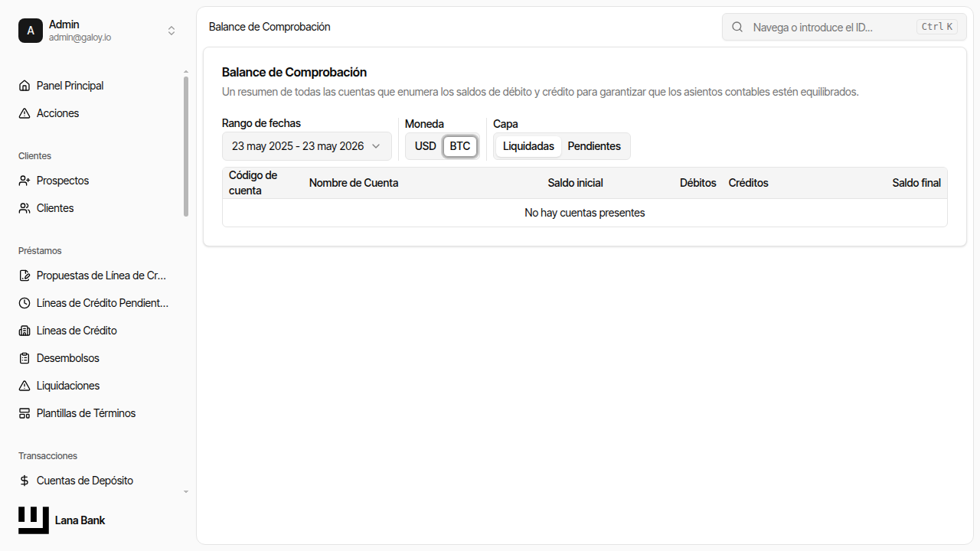Click the Acciones warning triangle icon

pyautogui.click(x=24, y=113)
